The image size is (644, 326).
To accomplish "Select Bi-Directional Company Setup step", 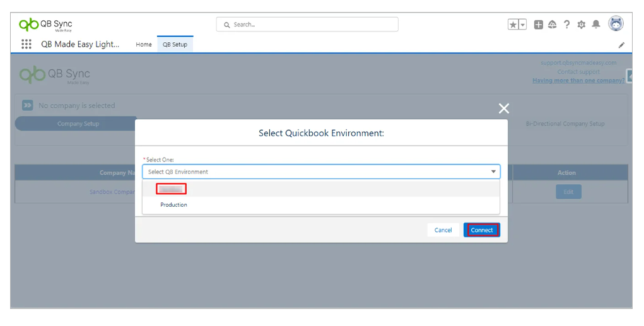I will click(x=565, y=124).
